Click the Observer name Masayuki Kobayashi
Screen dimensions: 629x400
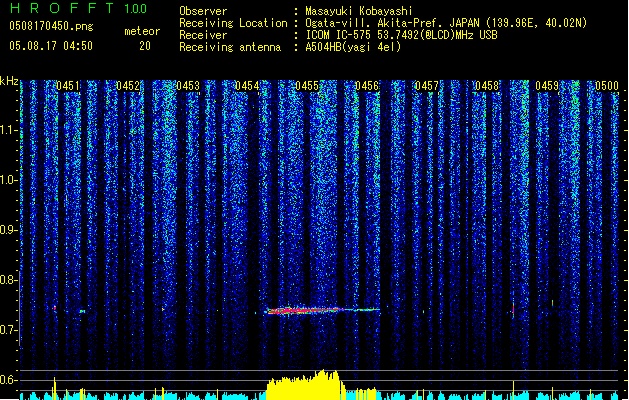click(x=359, y=11)
